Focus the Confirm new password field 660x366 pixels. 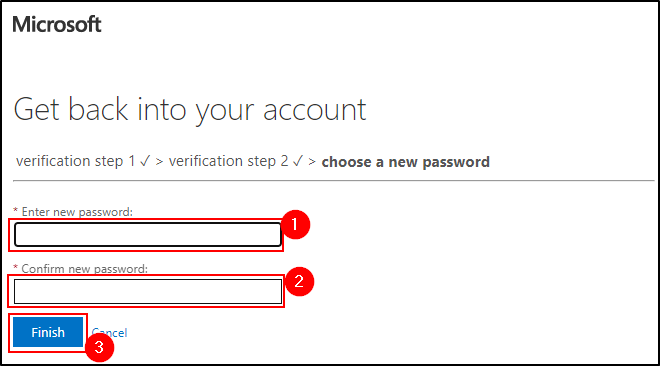148,291
